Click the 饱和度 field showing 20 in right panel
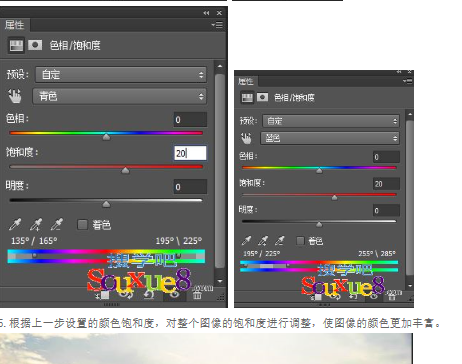Screen dimensions: 462x364 pos(386,184)
